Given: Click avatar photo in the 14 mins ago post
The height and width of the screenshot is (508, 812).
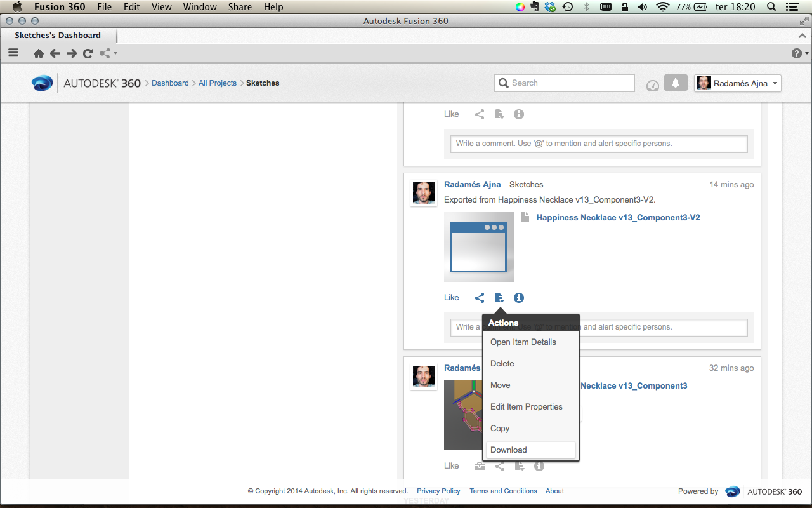Looking at the screenshot, I should pyautogui.click(x=424, y=194).
